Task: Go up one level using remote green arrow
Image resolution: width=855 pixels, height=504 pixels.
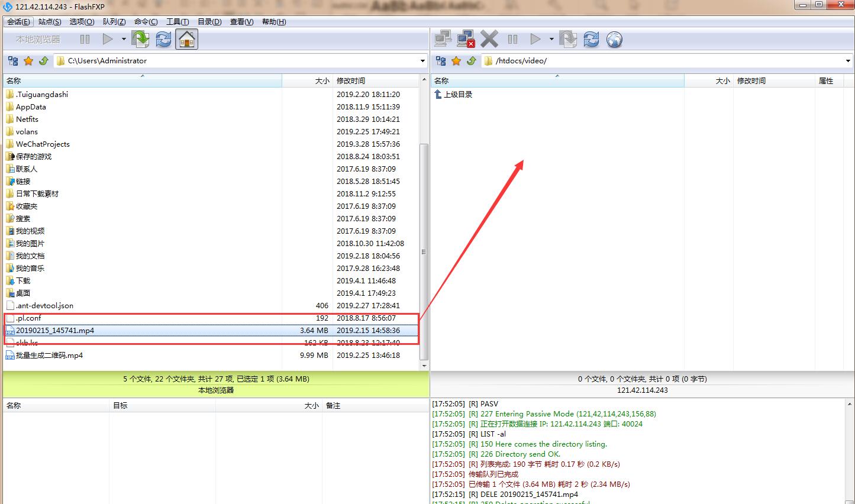Action: tap(471, 61)
